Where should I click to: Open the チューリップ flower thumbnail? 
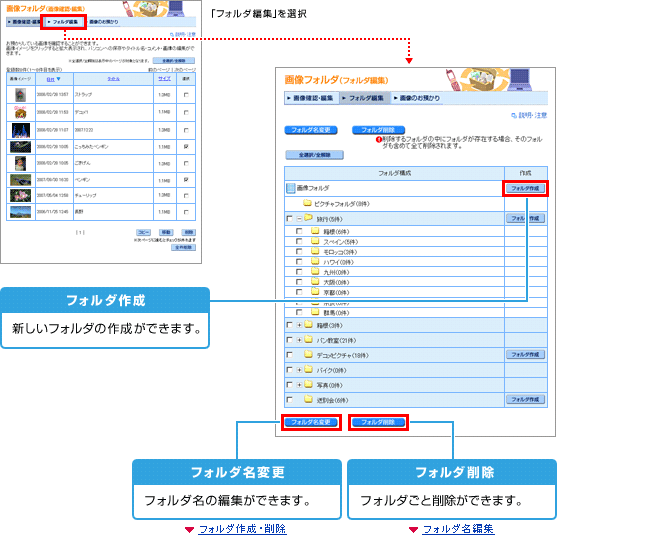(21, 196)
